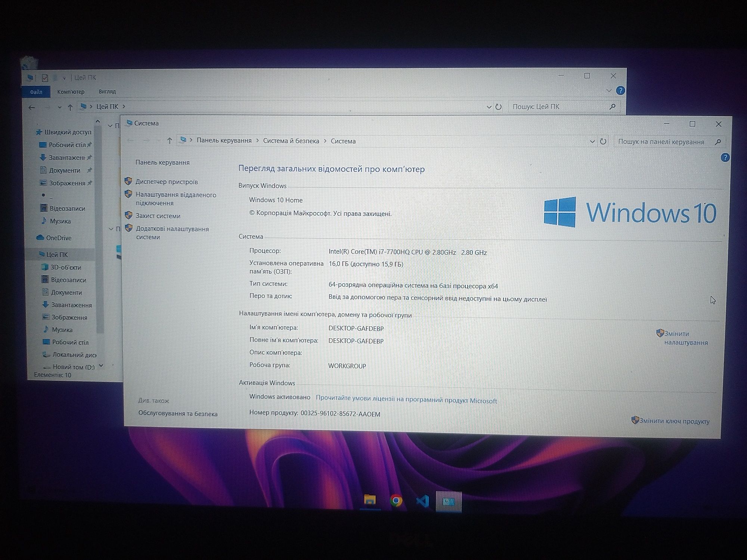Read Microsoft license terms link
Screen dimensions: 747x560
point(406,400)
